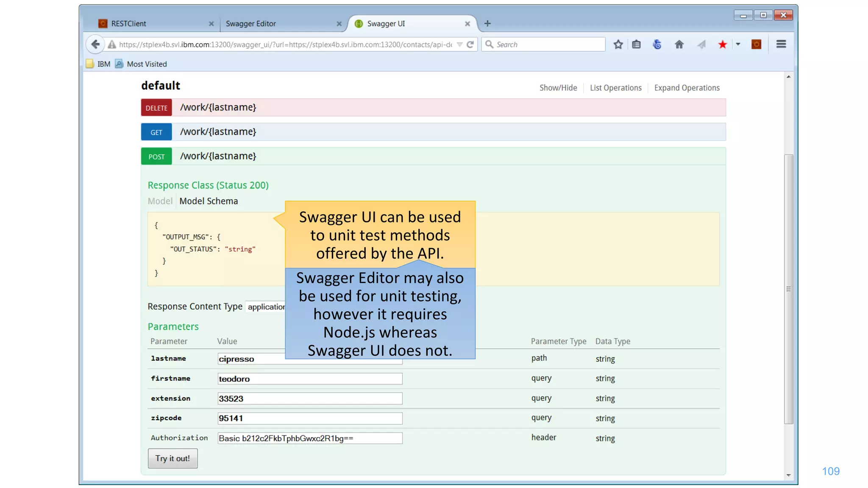Click the 'path' parameter type of lastname
This screenshot has height=488, width=868.
(x=539, y=358)
